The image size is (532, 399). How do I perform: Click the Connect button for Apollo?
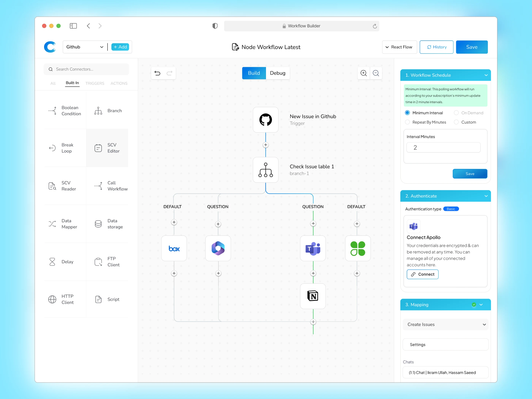click(x=422, y=274)
